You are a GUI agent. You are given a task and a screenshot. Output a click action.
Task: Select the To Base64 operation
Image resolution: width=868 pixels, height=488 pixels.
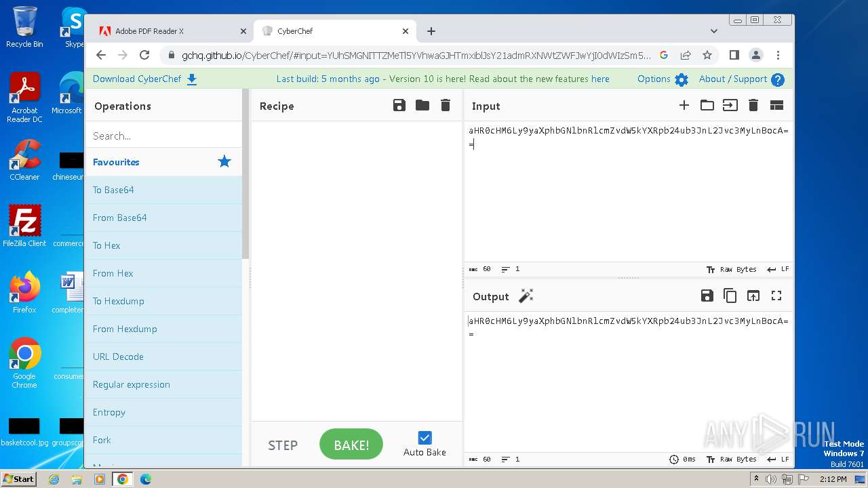[x=163, y=190]
